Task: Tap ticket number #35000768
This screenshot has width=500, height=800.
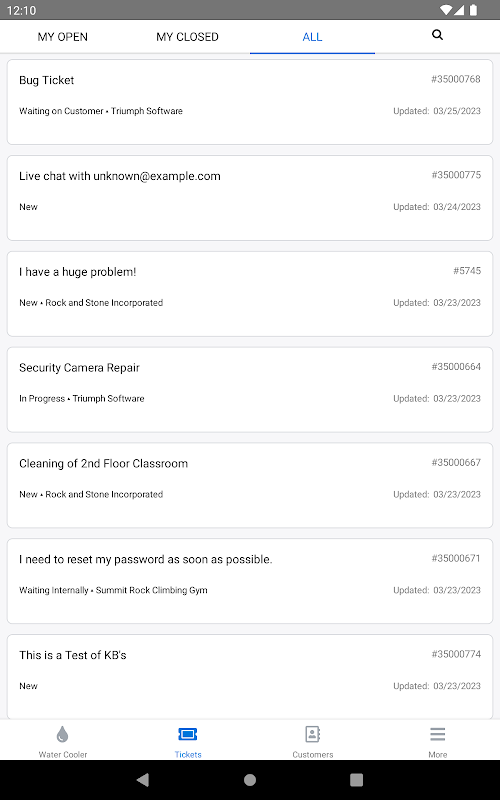Action: [x=456, y=79]
